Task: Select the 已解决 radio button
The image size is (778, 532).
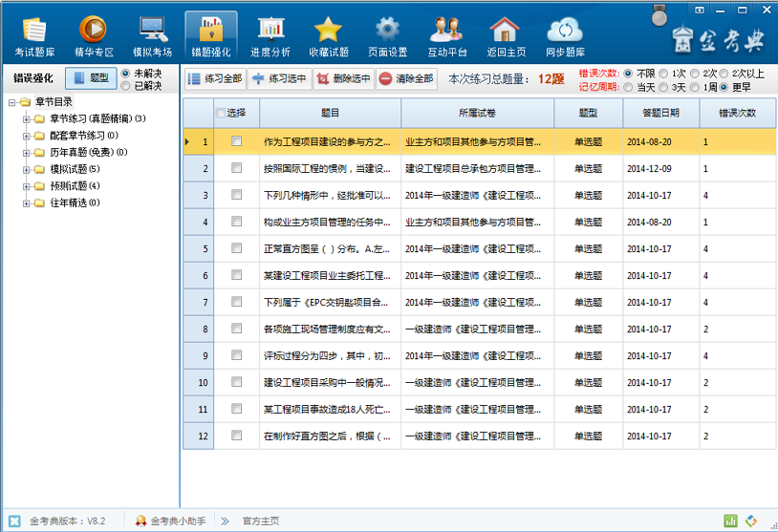Action: (125, 86)
